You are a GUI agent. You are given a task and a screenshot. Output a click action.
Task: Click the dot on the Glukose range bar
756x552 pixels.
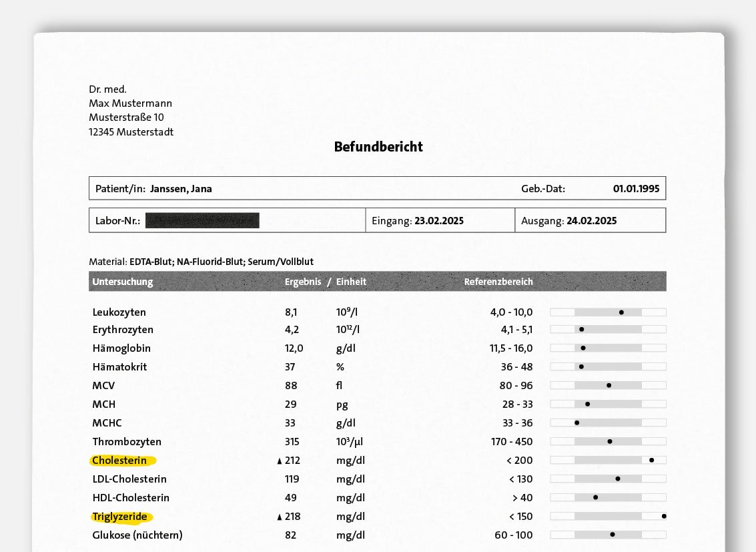(x=613, y=535)
